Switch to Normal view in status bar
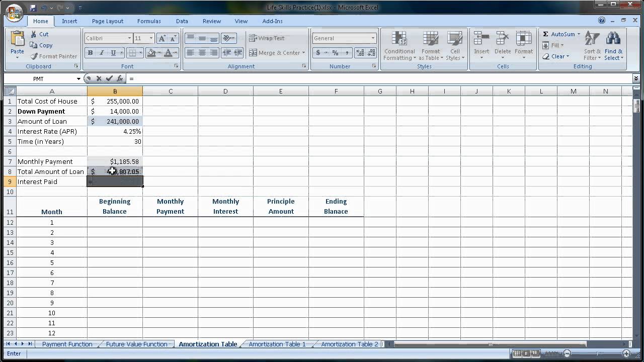The height and width of the screenshot is (362, 644). pos(517,353)
